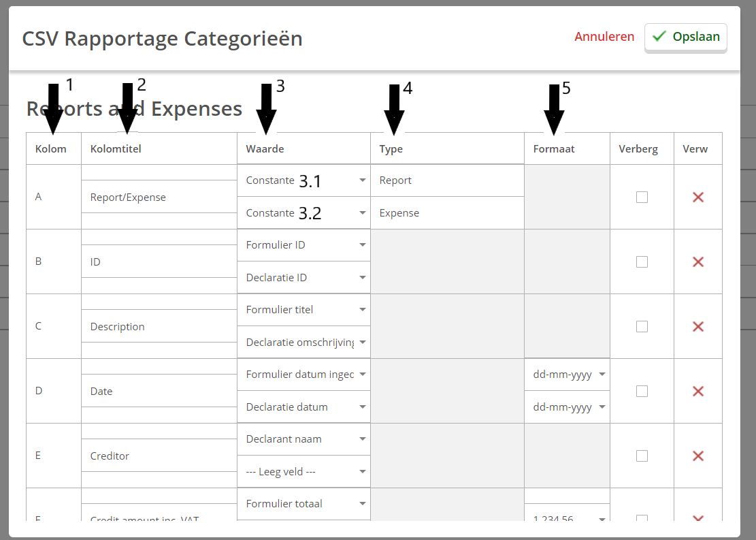
Task: Delete row A with red X icon
Action: click(697, 197)
